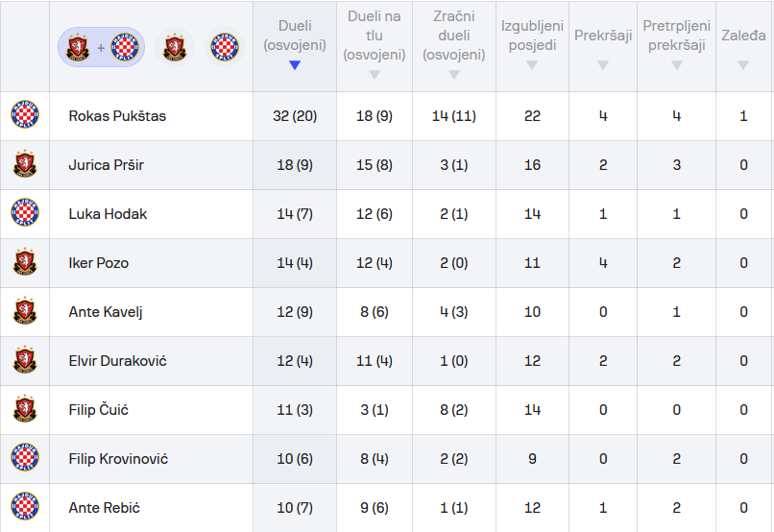Click team crest beside Jurica Pršir
The image size is (774, 532).
coord(25,165)
